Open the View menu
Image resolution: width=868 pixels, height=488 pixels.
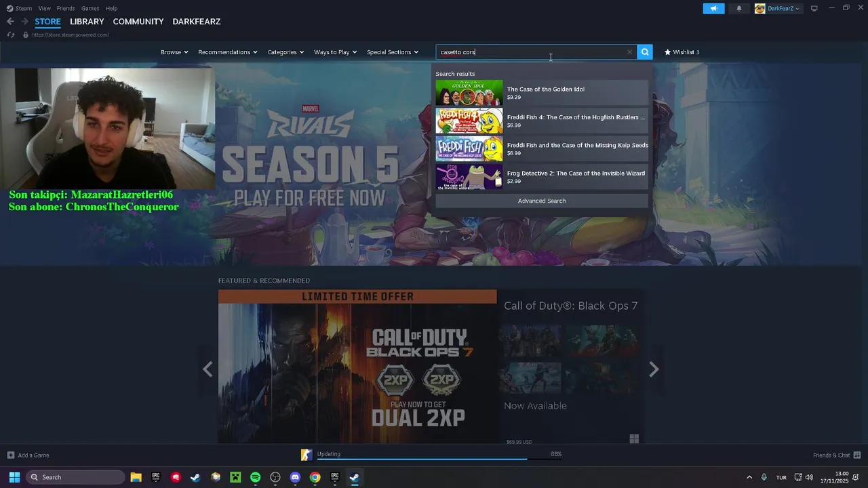coord(45,8)
